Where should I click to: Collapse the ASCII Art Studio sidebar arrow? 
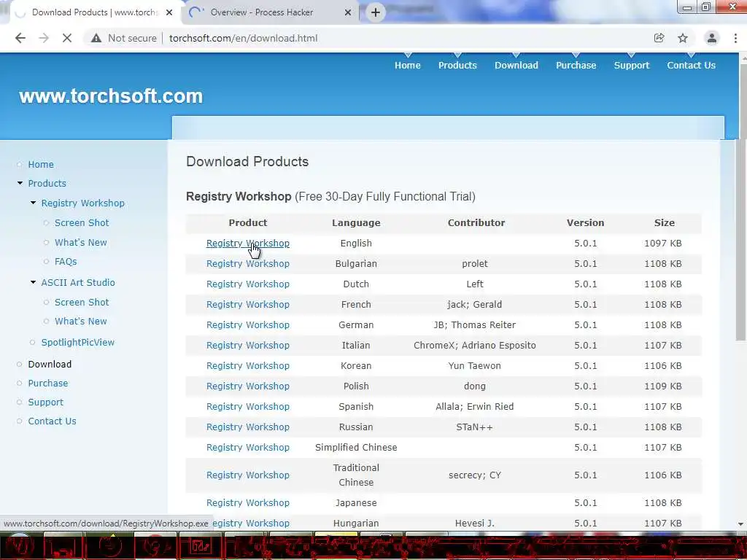coord(34,282)
